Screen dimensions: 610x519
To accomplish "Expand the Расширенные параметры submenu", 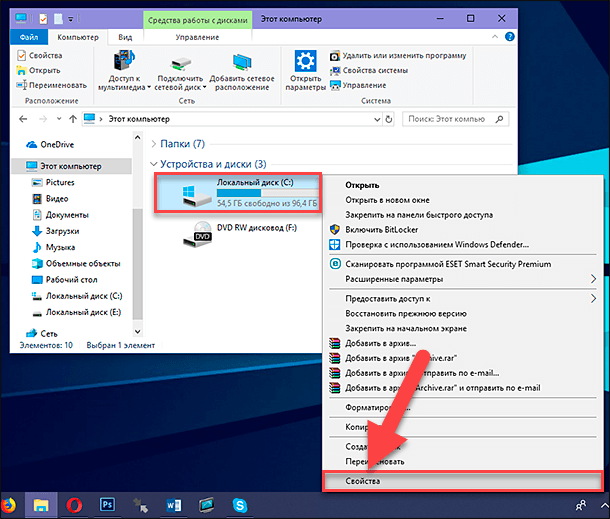I will (x=593, y=279).
